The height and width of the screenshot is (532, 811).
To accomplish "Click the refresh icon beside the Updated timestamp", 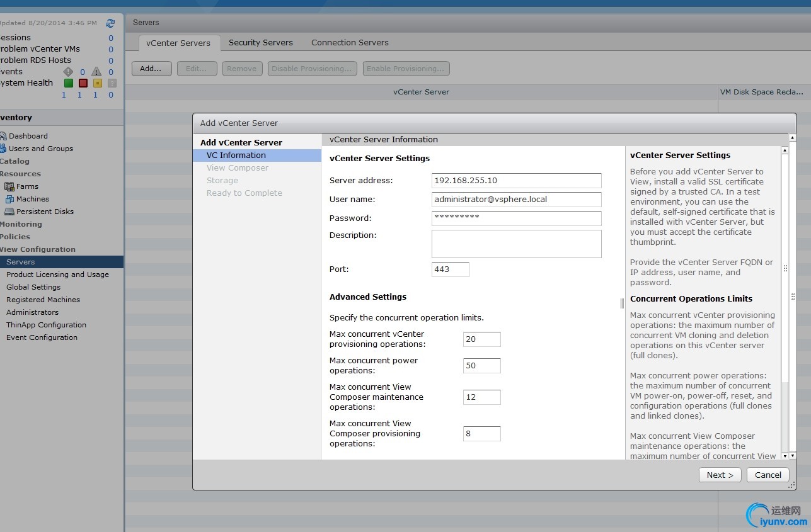I will point(110,23).
